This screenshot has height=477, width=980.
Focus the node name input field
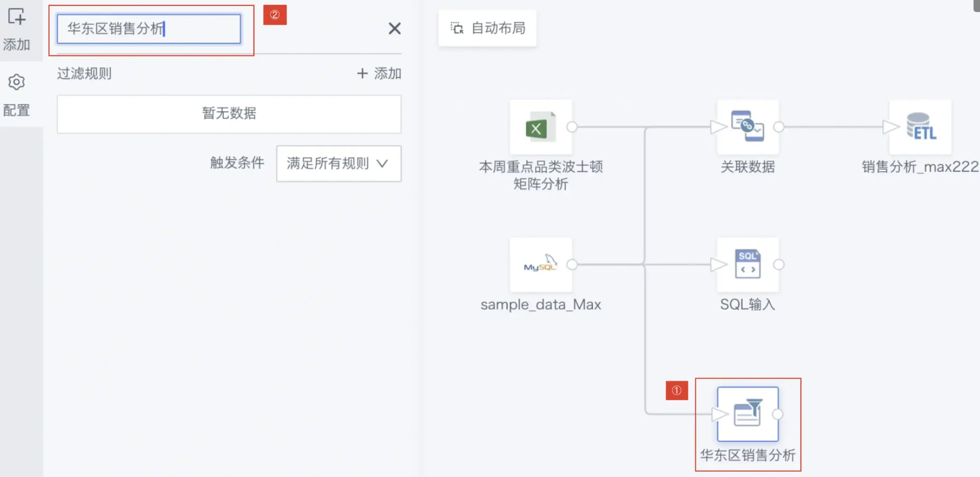[149, 29]
